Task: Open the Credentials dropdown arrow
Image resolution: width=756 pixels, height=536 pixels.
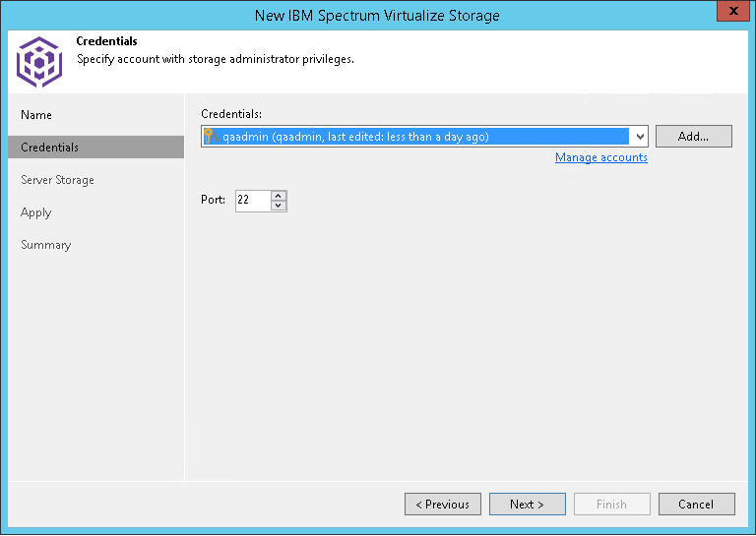Action: pyautogui.click(x=640, y=137)
